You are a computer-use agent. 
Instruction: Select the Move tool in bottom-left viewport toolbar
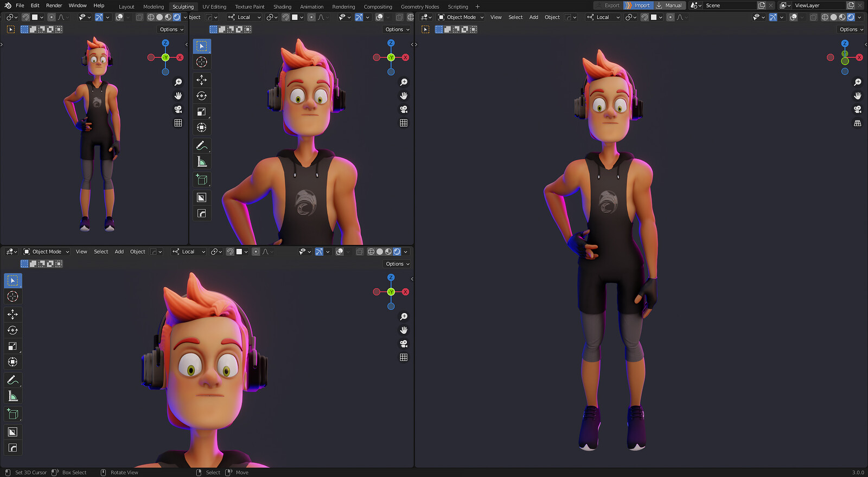[13, 314]
